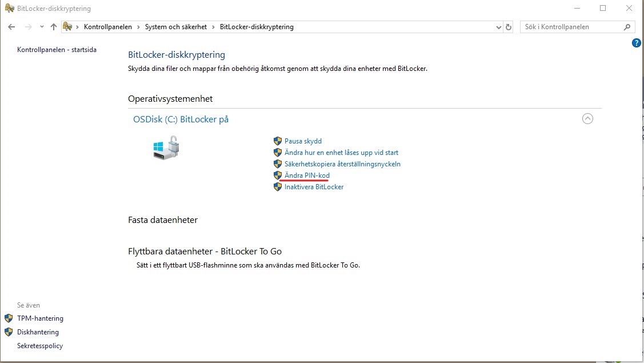Click the search magnifier icon
Screen dimensions: 644x363
click(627, 27)
